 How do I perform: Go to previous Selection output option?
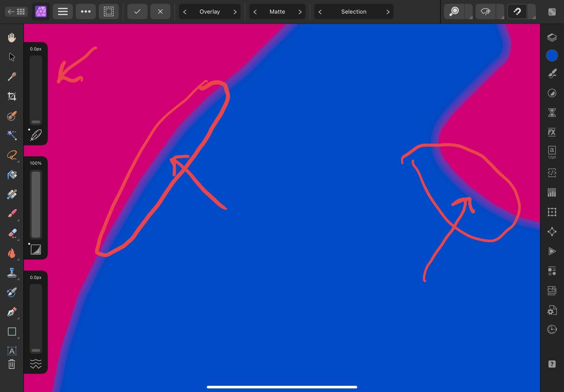point(320,12)
